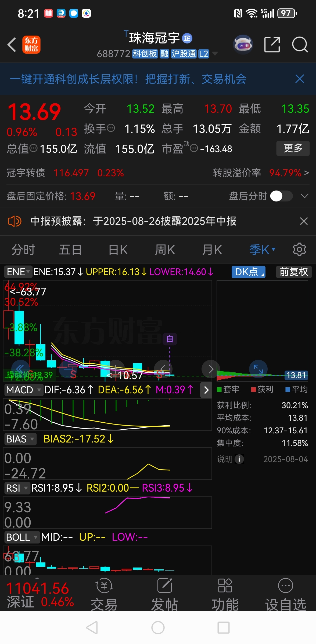Toggle the 盘后分时 switch
Viewport: 316px width, 644px height.
281,196
